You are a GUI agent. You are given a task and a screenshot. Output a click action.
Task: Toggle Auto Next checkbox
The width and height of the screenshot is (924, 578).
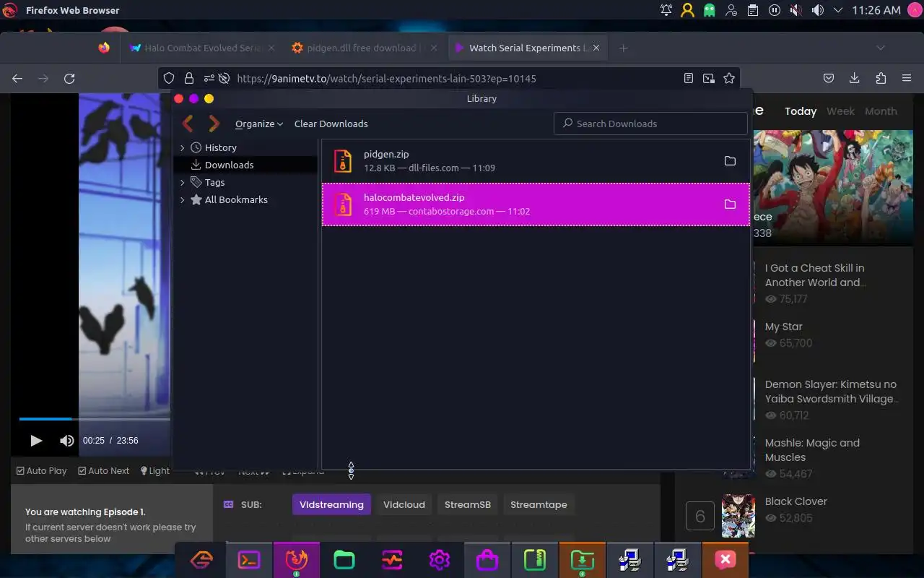tap(103, 470)
